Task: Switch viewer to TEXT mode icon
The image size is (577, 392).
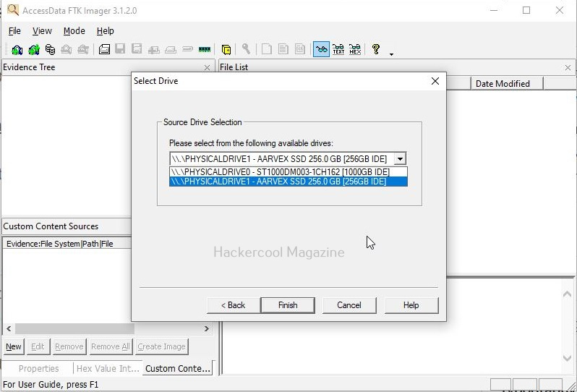Action: point(338,50)
